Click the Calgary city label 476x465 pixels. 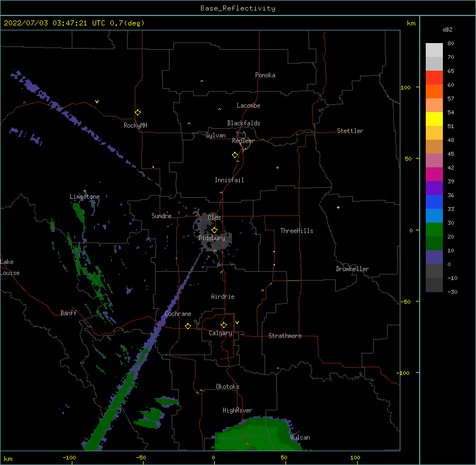[220, 333]
